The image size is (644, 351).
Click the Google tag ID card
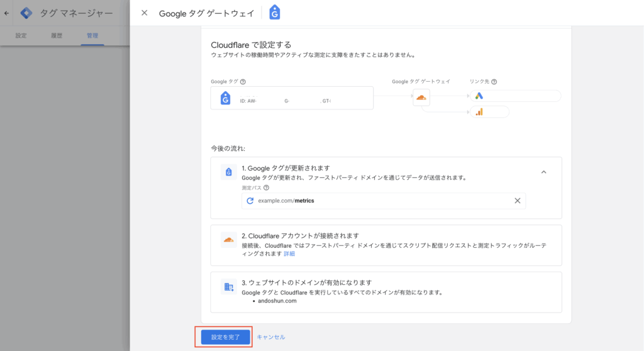point(292,98)
